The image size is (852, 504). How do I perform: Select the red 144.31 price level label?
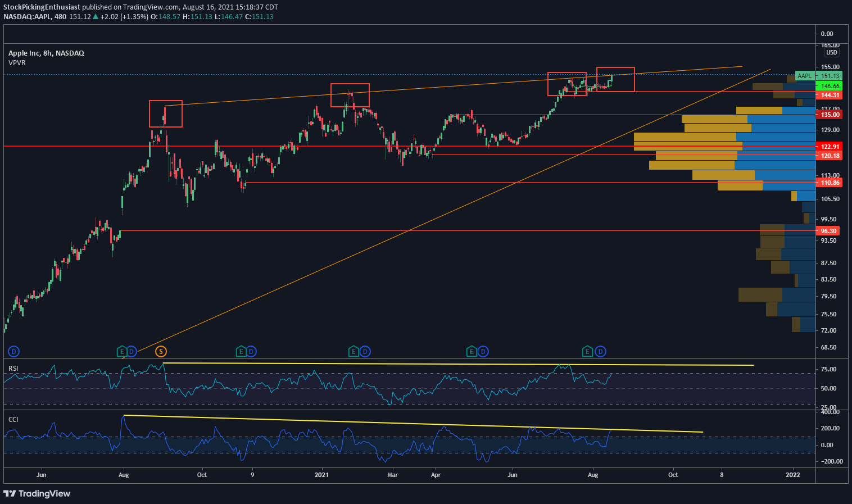pyautogui.click(x=830, y=95)
